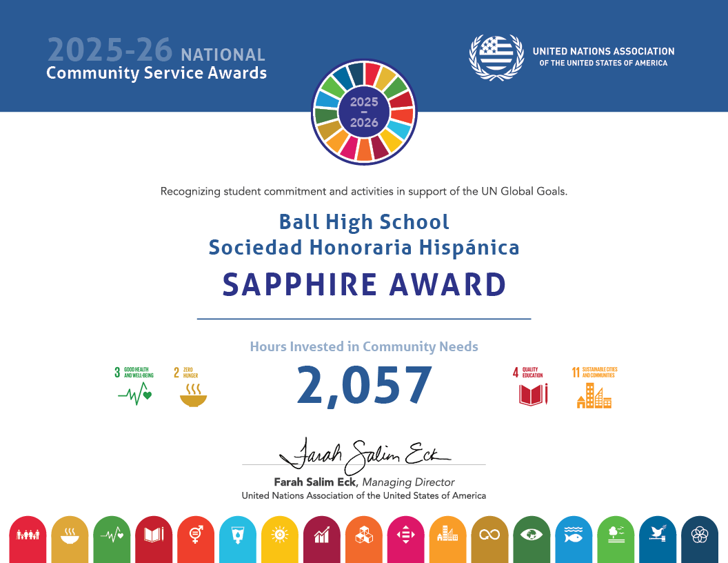Image resolution: width=728 pixels, height=563 pixels.
Task: Click the Clean Water droplet tile
Action: (x=238, y=540)
